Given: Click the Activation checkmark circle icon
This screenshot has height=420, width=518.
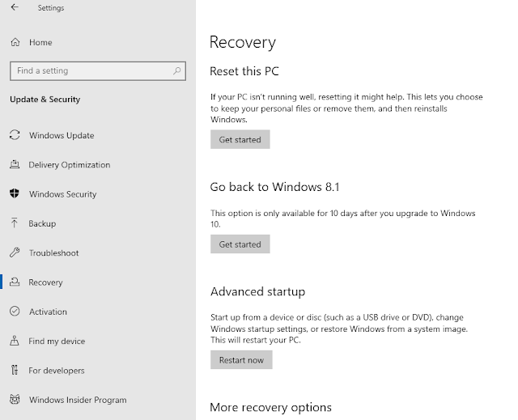Looking at the screenshot, I should pyautogui.click(x=15, y=311).
